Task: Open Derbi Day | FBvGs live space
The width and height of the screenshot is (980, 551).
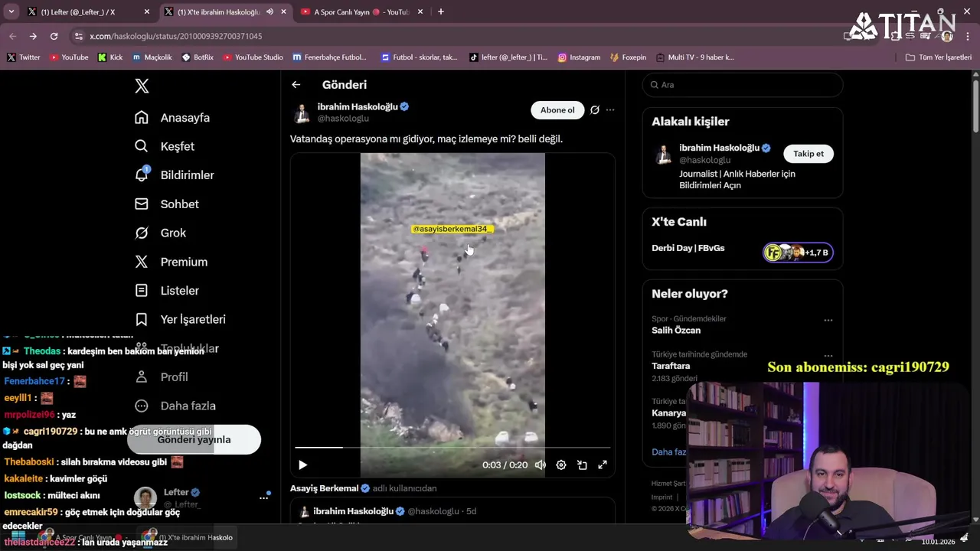Action: [x=742, y=250]
